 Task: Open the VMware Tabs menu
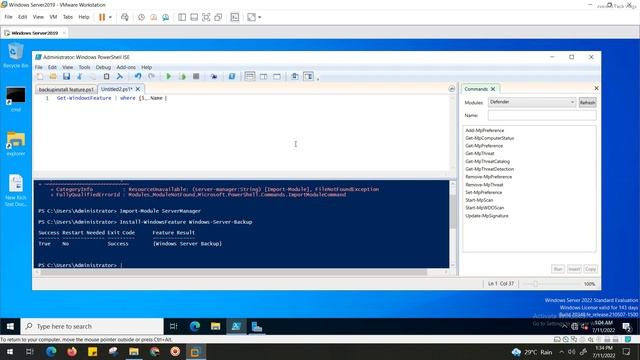click(x=68, y=17)
